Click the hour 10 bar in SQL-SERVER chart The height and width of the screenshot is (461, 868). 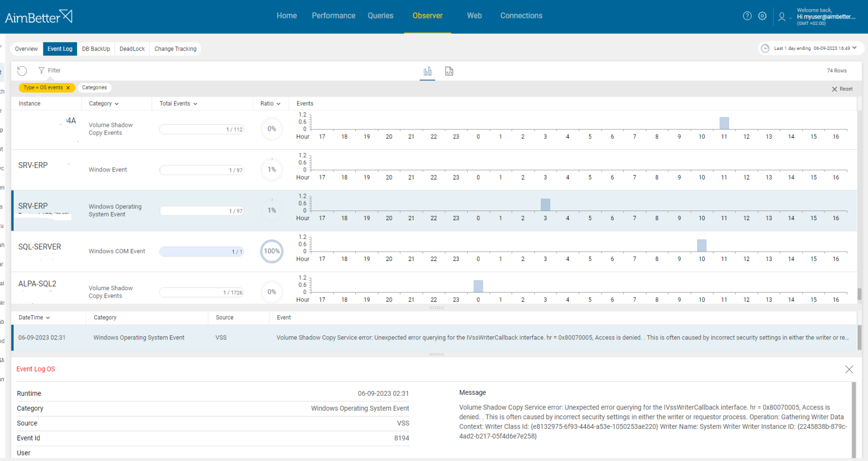tap(702, 245)
